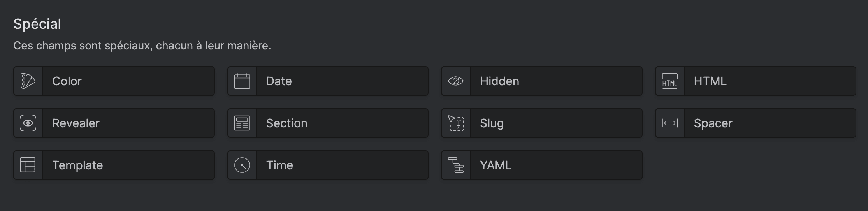Click the Revealer eye-in-brackets icon
868x211 pixels.
[28, 123]
